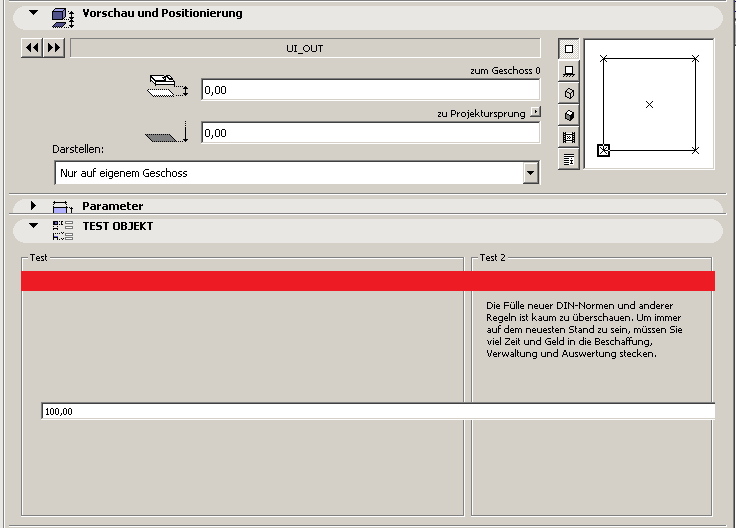Select the top-left hotspot in preview

pyautogui.click(x=604, y=59)
